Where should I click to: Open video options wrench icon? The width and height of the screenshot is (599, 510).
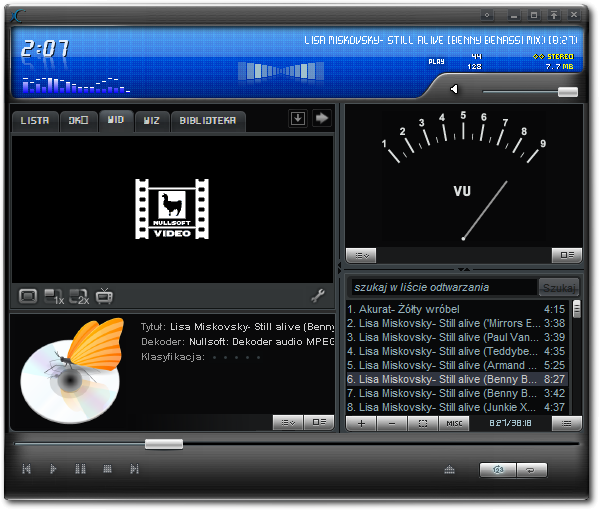click(x=318, y=296)
